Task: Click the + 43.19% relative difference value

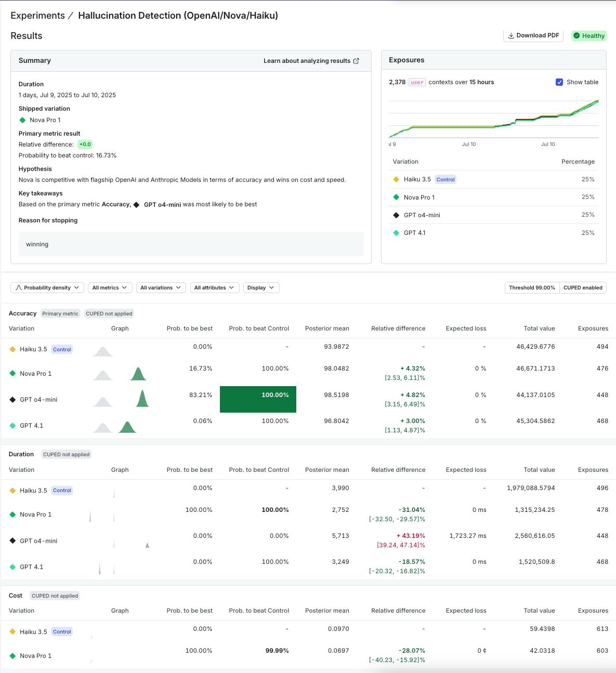Action: 411,536
